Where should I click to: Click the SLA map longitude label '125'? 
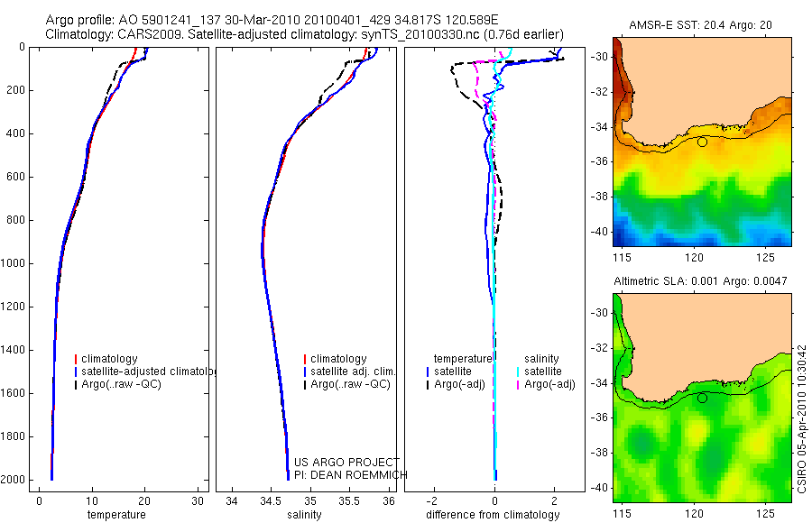click(765, 514)
